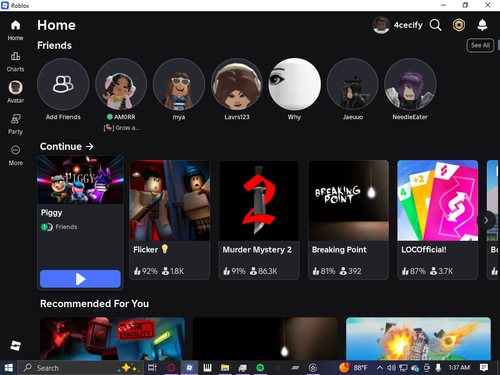Screen dimensions: 500x375
Task: Open the Windows Start menu
Action: (8, 368)
